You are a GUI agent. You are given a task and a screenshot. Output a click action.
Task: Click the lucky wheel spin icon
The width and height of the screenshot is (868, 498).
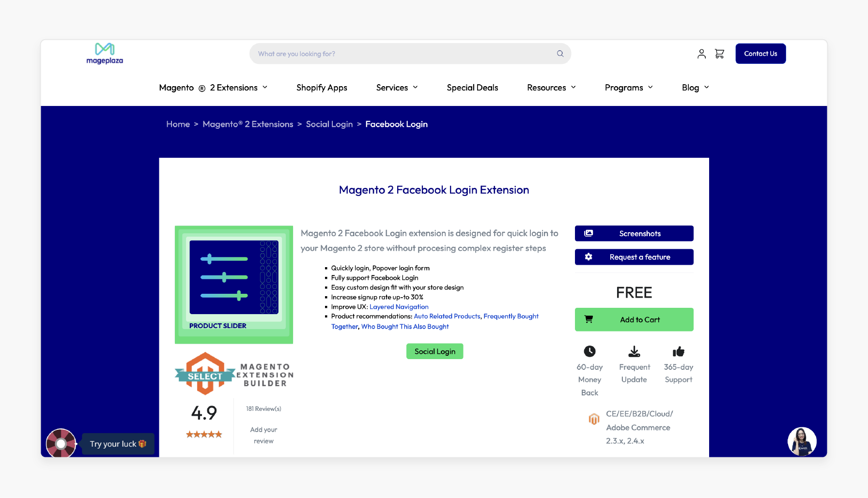click(x=61, y=443)
